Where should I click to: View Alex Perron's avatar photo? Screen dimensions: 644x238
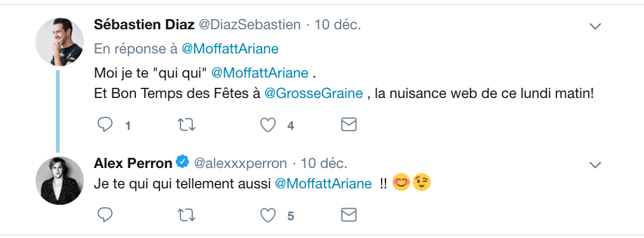[60, 180]
